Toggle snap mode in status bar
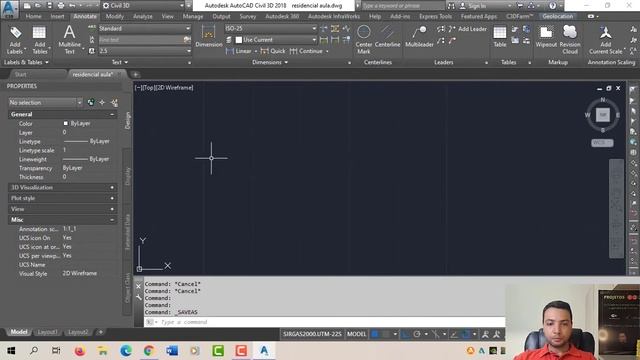640x360 pixels. click(x=386, y=334)
